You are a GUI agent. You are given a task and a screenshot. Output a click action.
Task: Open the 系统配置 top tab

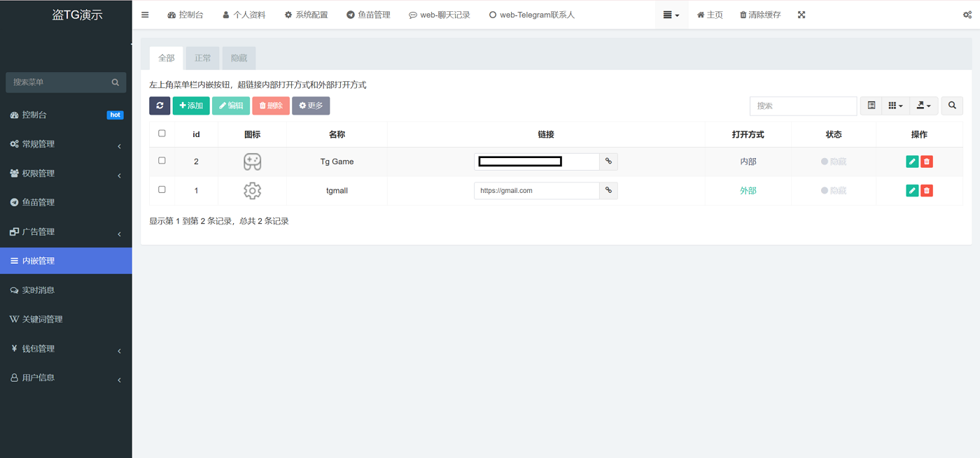click(306, 15)
